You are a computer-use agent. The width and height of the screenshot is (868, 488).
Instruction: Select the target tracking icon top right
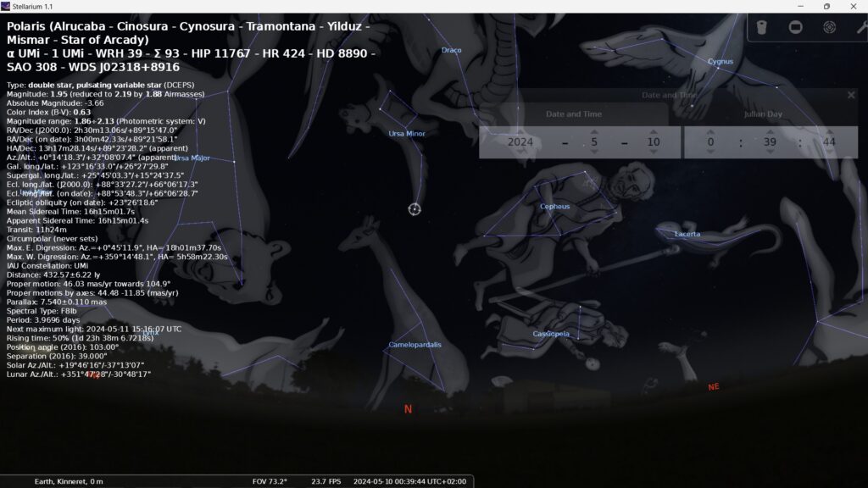[829, 26]
